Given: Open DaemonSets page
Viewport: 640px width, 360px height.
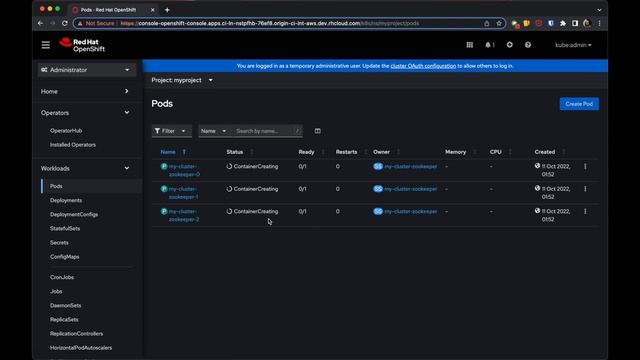Looking at the screenshot, I should click(65, 305).
